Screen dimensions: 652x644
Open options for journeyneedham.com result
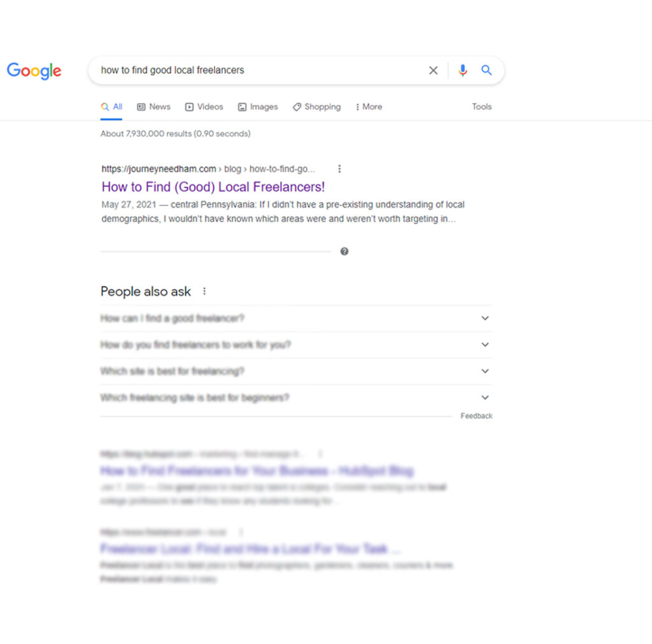[339, 169]
